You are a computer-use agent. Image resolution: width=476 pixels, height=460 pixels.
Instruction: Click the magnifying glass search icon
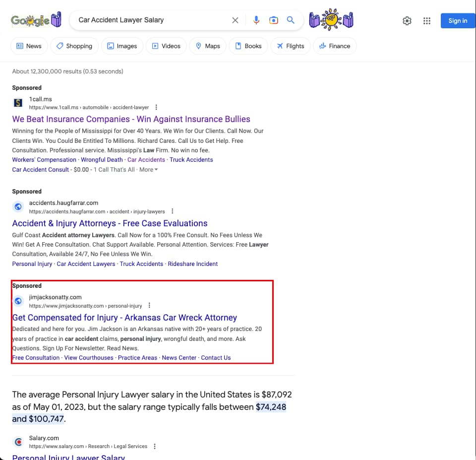coord(291,20)
